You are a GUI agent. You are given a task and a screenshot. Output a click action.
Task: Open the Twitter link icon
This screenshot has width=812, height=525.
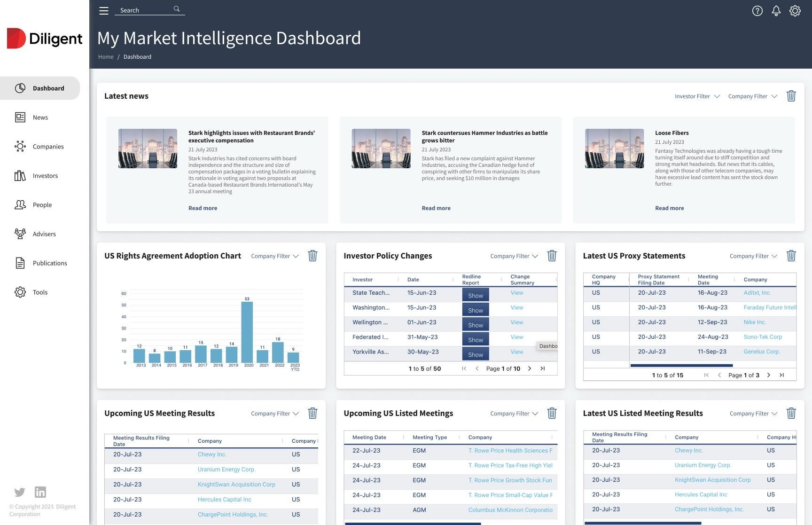pos(20,492)
